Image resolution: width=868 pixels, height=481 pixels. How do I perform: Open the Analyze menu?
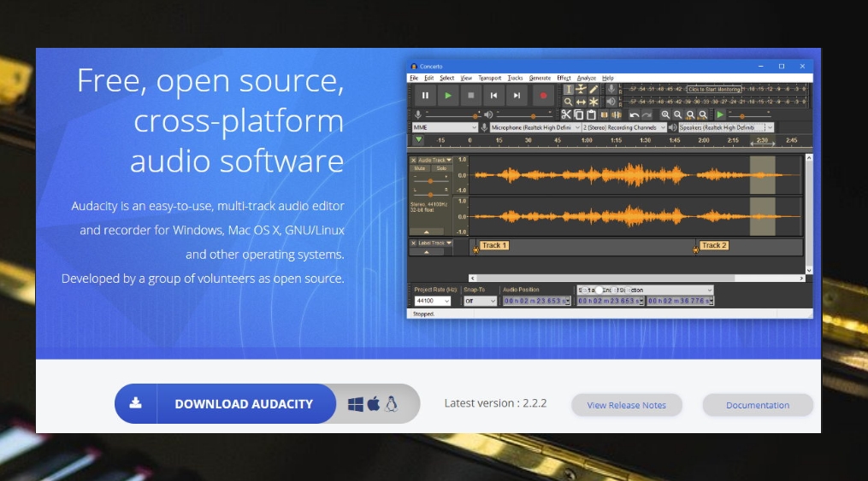(587, 78)
